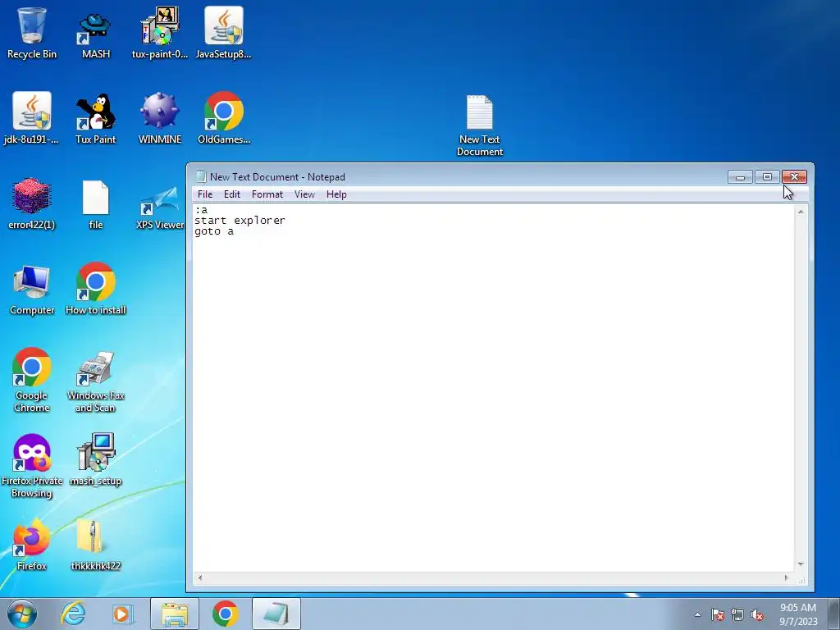This screenshot has width=840, height=630.
Task: Select the Firefox desktop shortcut
Action: [32, 545]
